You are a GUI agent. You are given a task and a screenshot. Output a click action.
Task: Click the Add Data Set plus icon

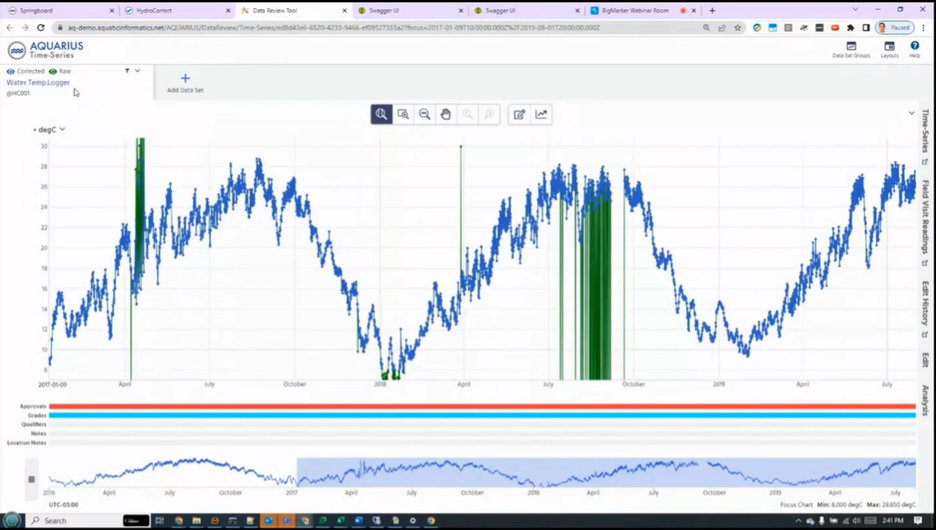(185, 78)
